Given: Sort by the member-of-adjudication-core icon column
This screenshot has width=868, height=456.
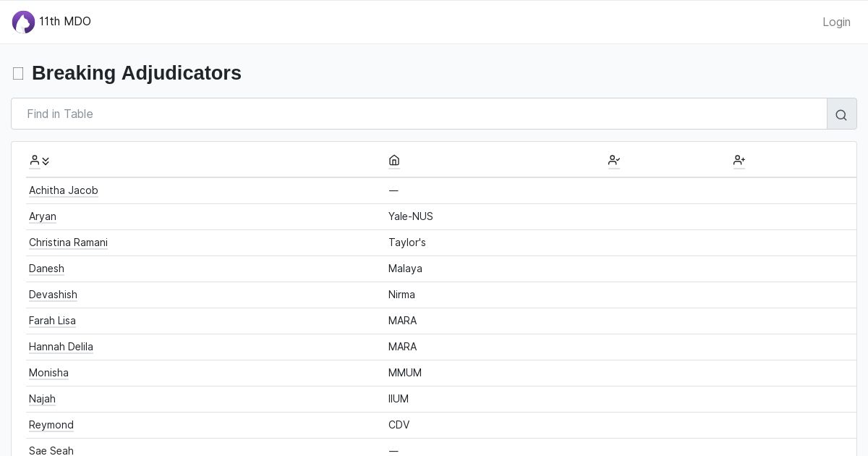Looking at the screenshot, I should [x=614, y=161].
